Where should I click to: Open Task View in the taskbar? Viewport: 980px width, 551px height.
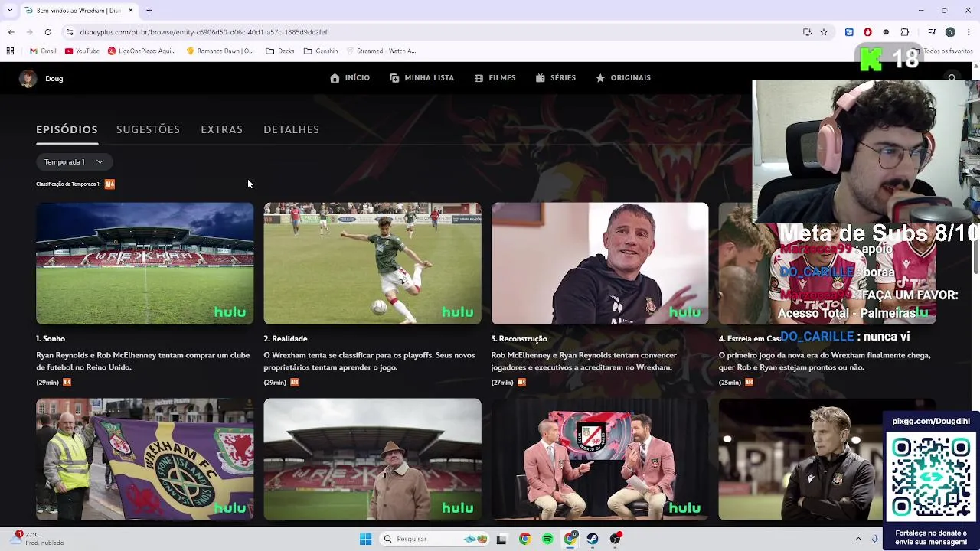click(x=501, y=539)
